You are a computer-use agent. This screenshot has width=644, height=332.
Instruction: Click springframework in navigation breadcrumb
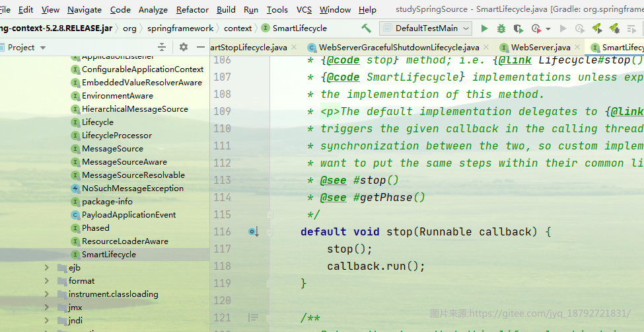180,28
